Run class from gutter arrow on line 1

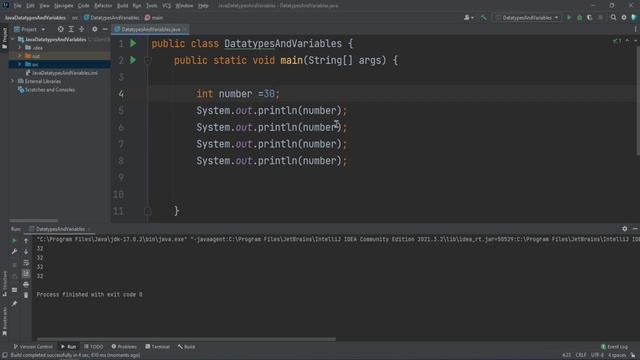click(133, 43)
